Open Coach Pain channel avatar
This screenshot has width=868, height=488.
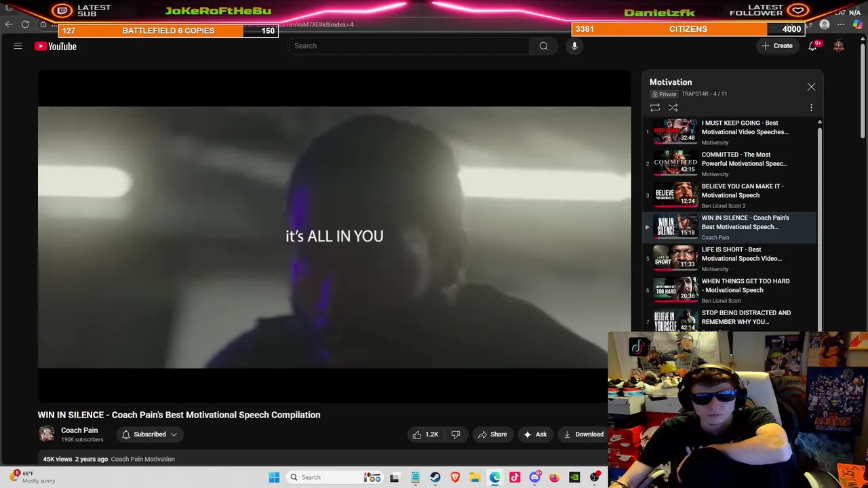tap(47, 434)
